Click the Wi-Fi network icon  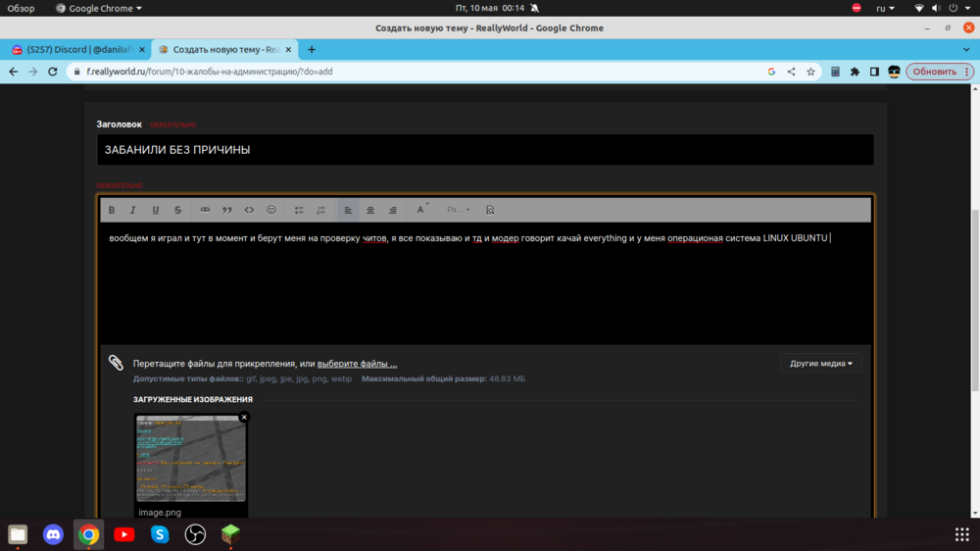pyautogui.click(x=919, y=8)
